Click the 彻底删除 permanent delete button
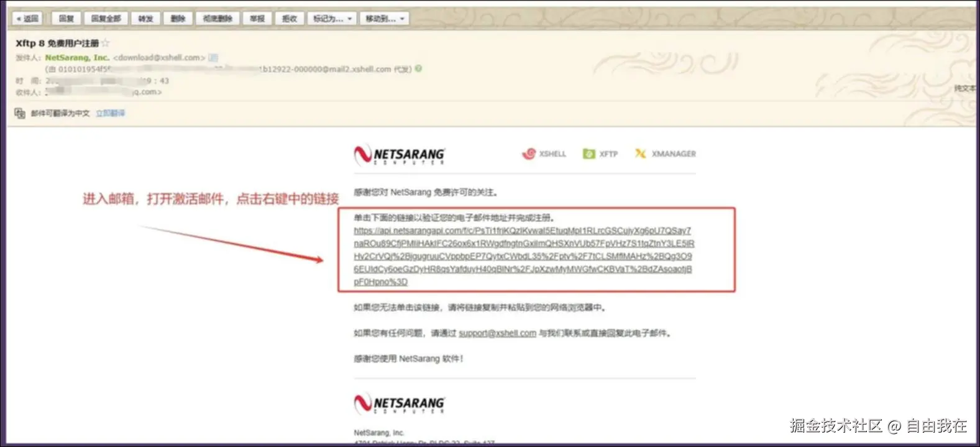Viewport: 980px width, 447px height. point(218,19)
